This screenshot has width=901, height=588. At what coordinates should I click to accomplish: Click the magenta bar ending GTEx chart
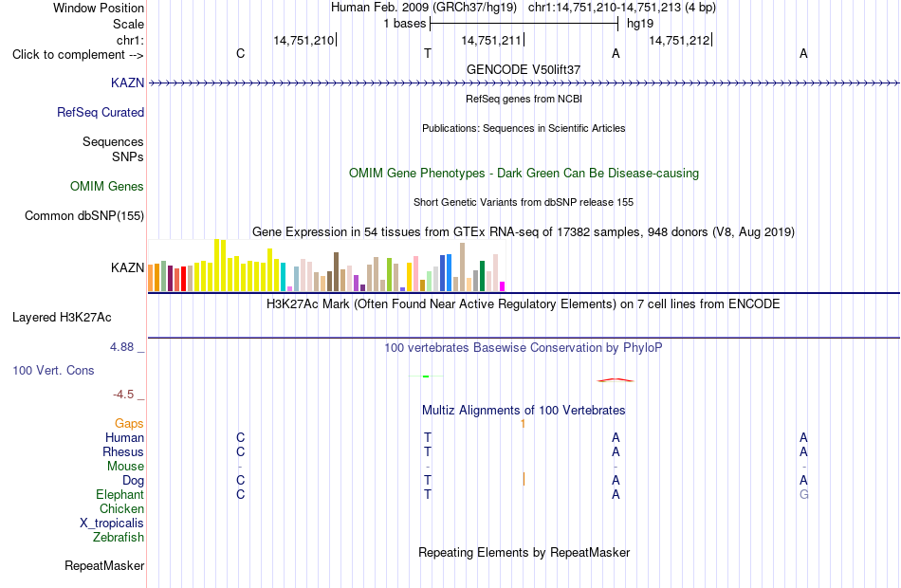[x=503, y=286]
